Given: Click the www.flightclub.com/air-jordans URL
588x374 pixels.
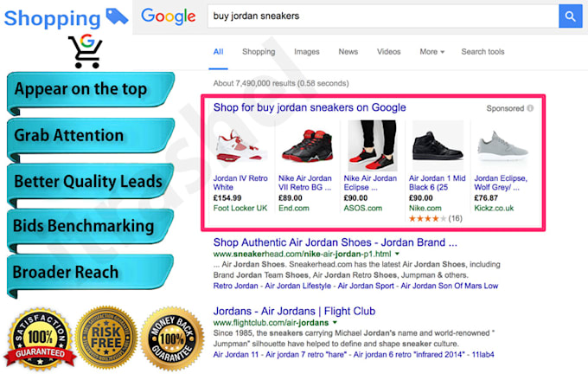Looking at the screenshot, I should pos(271,323).
